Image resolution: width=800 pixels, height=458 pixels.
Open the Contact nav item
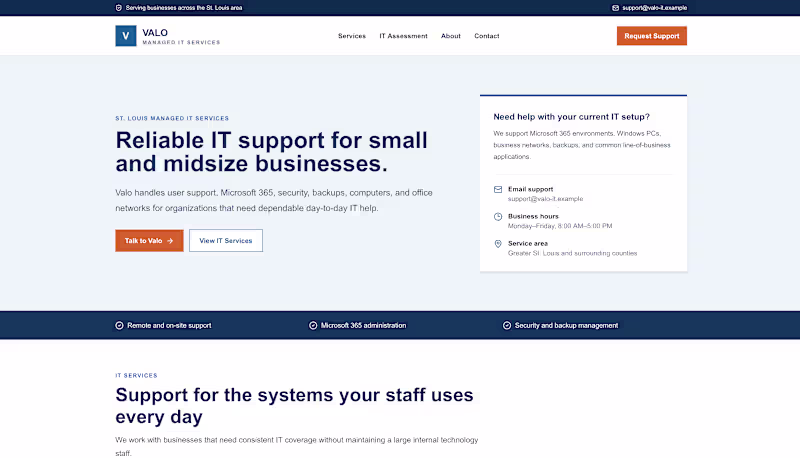click(x=487, y=36)
